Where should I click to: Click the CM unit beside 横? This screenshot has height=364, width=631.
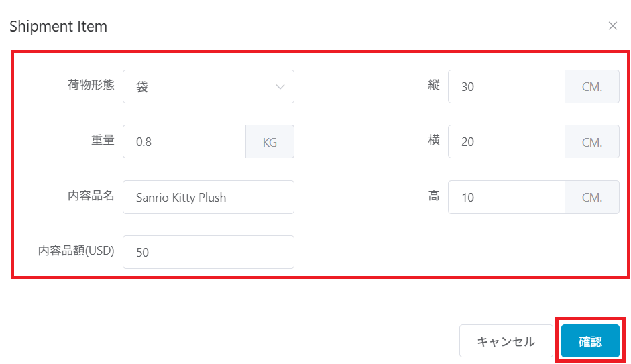click(592, 142)
